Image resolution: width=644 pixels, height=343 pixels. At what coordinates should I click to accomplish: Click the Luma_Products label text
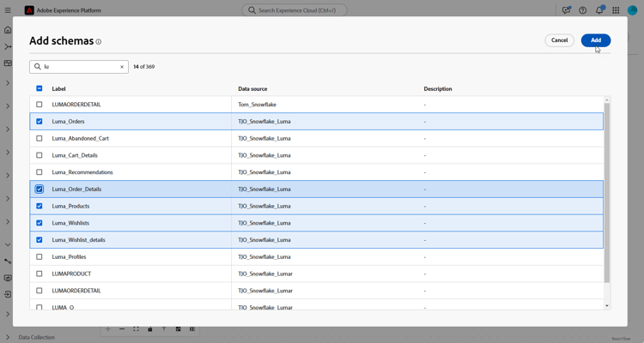[x=70, y=206]
